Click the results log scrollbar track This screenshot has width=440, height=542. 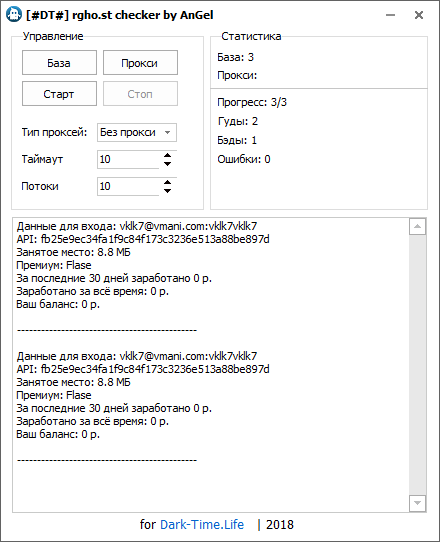417,365
